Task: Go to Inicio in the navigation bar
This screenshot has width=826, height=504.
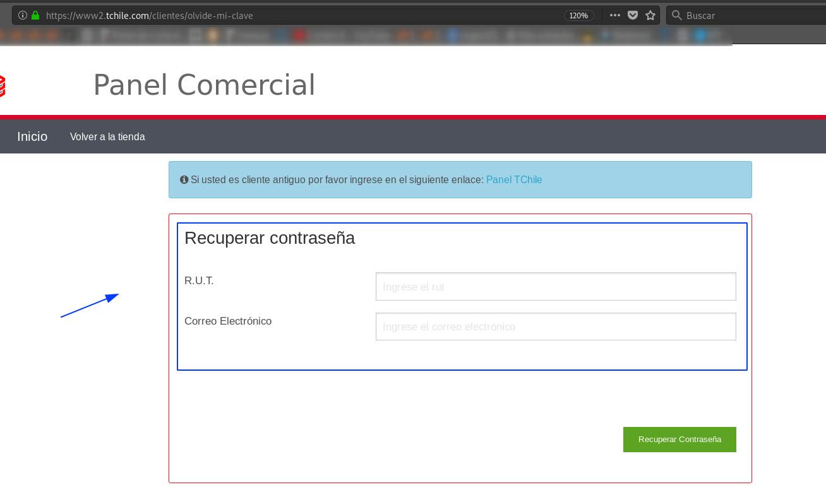Action: pos(32,136)
